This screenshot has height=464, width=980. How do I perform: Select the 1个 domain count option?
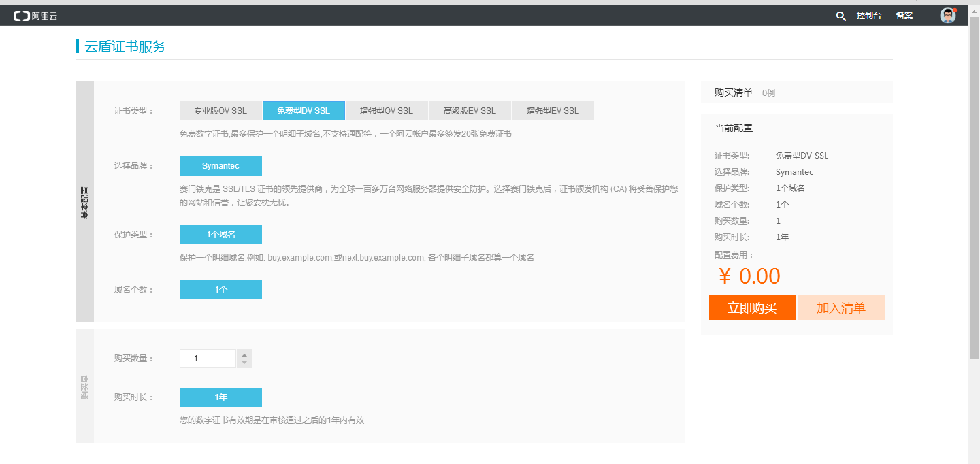tap(220, 290)
